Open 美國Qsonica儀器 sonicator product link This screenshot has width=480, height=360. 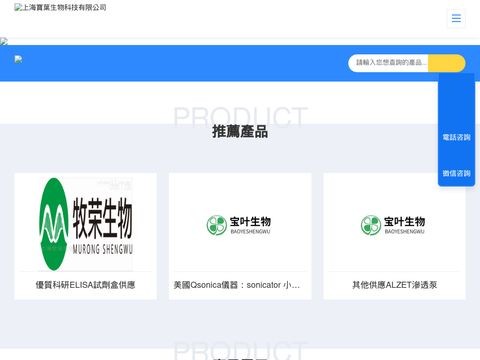click(x=236, y=285)
